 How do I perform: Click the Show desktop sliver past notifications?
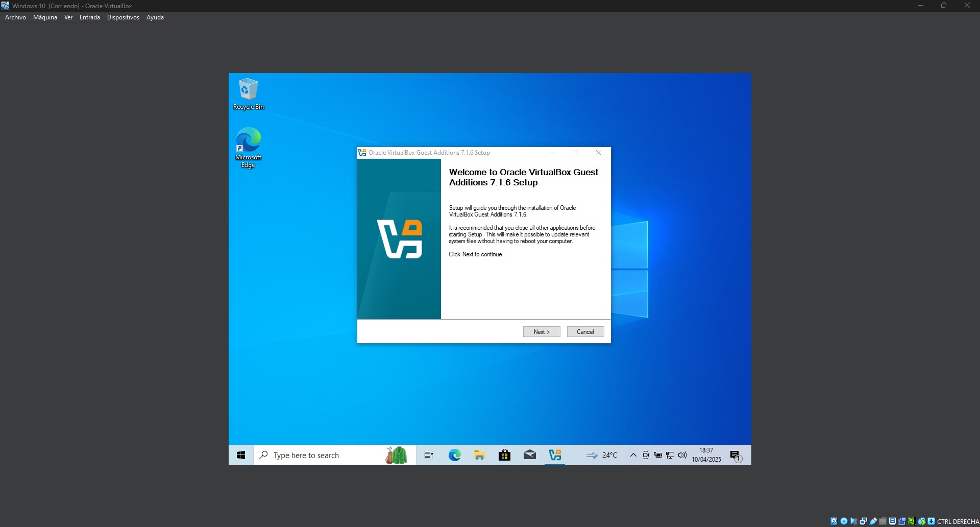pos(749,455)
